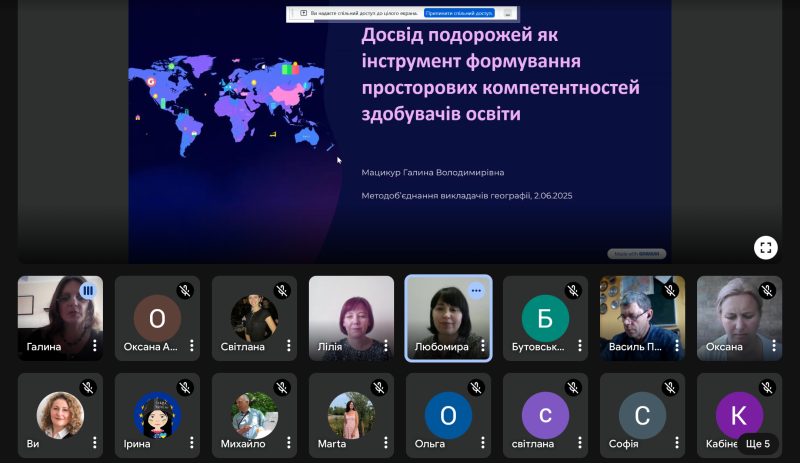
Task: Toggle the muted mic icon on Михайло's tile
Action: click(x=282, y=387)
